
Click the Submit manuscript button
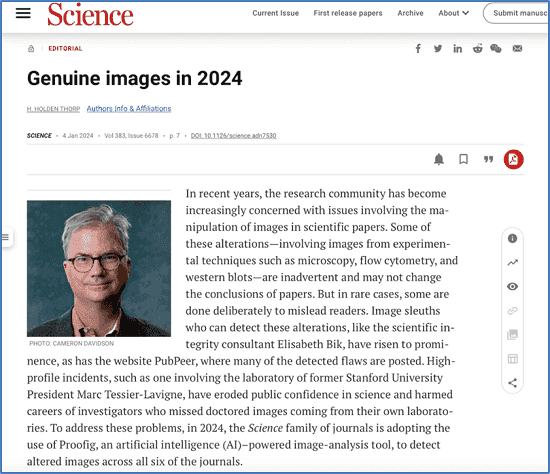[517, 13]
